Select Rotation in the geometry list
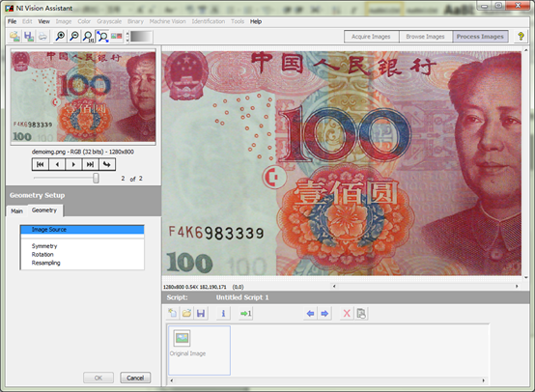535x392 pixels. point(42,255)
